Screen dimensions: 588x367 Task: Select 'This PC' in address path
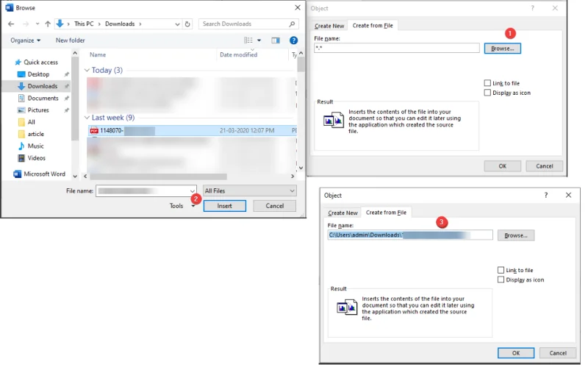84,24
